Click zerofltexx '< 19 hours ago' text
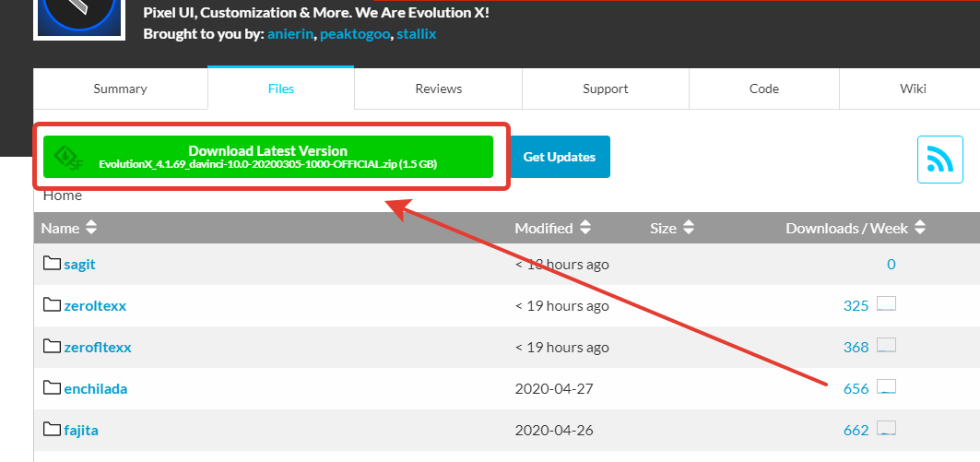980x462 pixels. click(x=561, y=347)
